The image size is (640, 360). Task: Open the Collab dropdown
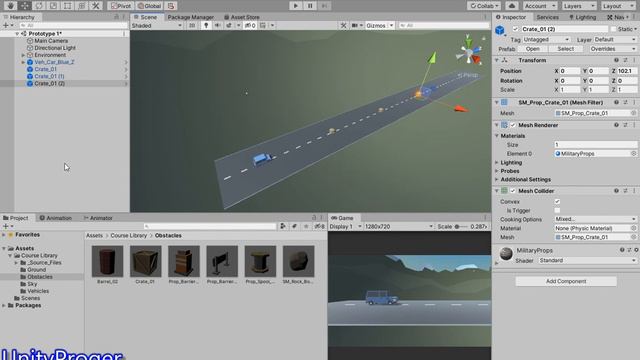coord(484,6)
